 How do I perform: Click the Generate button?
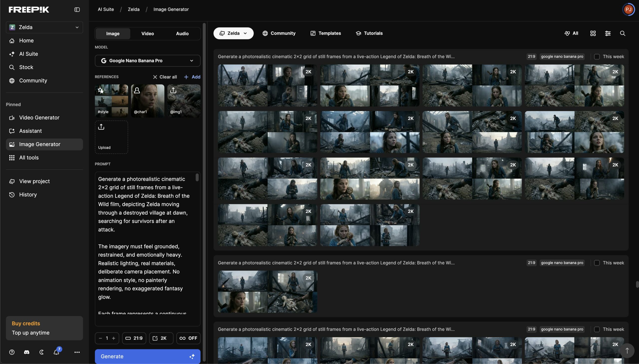pos(148,357)
